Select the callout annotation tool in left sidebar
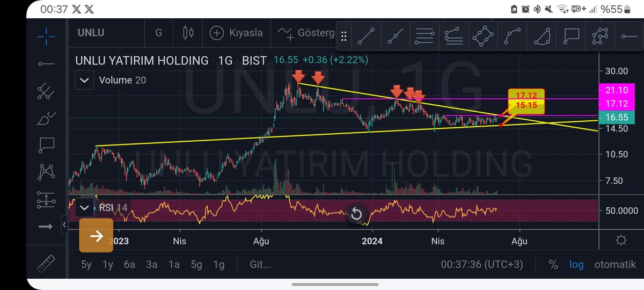This screenshot has height=290, width=644. click(x=46, y=145)
